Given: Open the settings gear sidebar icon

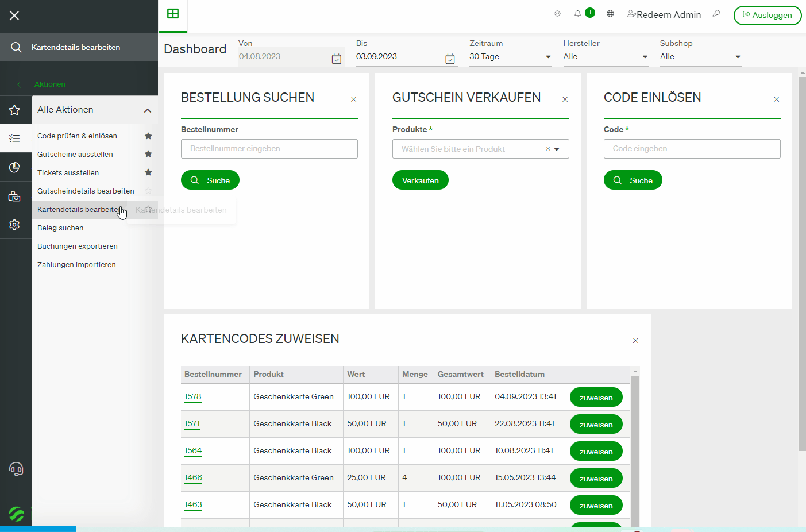Looking at the screenshot, I should point(15,225).
